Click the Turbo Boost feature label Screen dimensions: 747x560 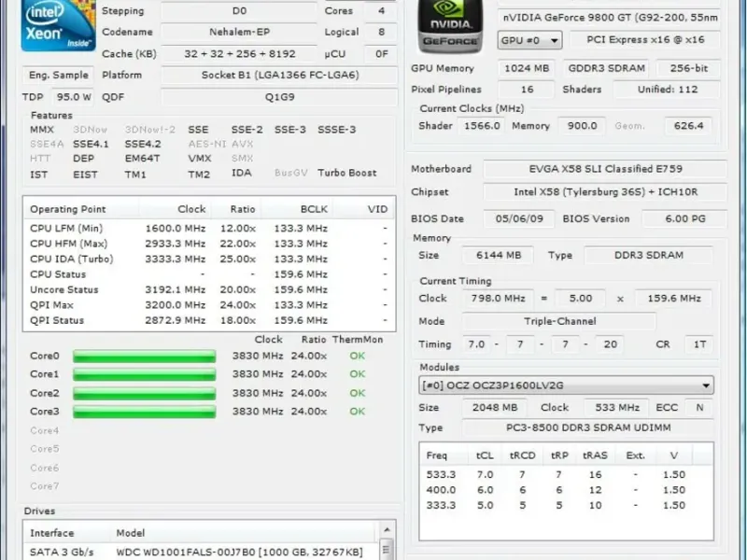346,173
